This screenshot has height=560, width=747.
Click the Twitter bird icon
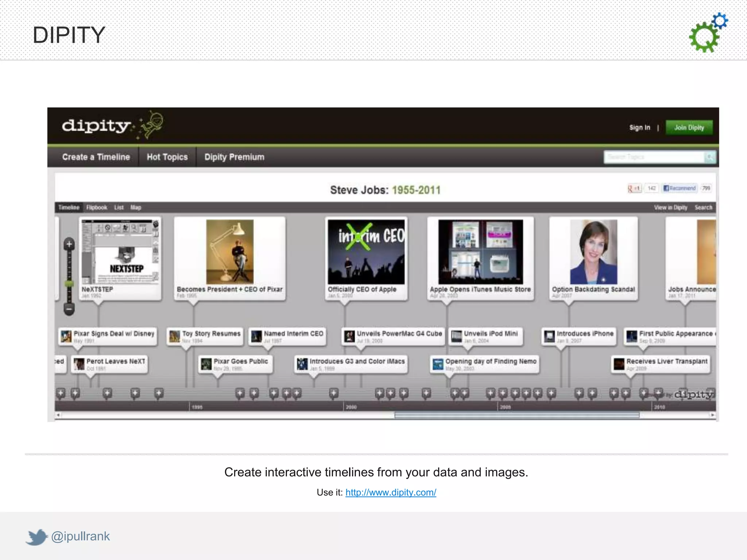click(x=36, y=537)
